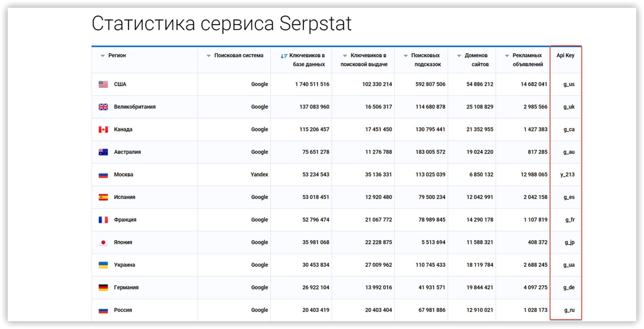Click the Api Key column header

(x=565, y=56)
